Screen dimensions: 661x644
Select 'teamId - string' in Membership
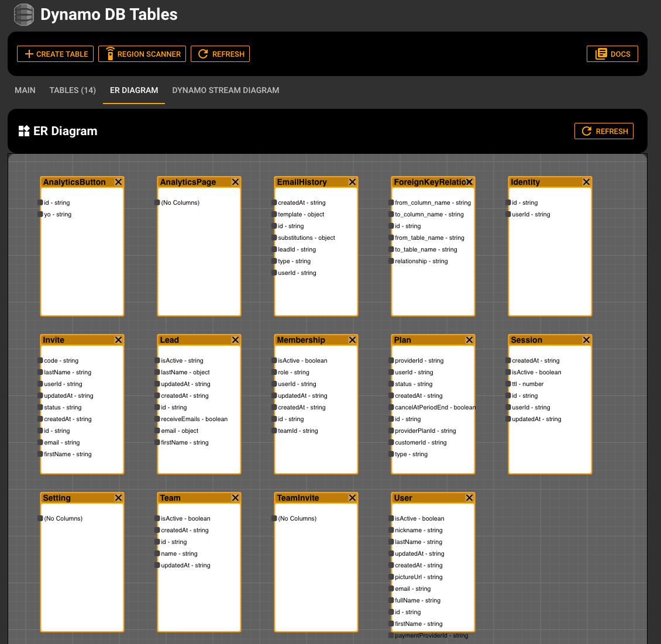tap(298, 431)
